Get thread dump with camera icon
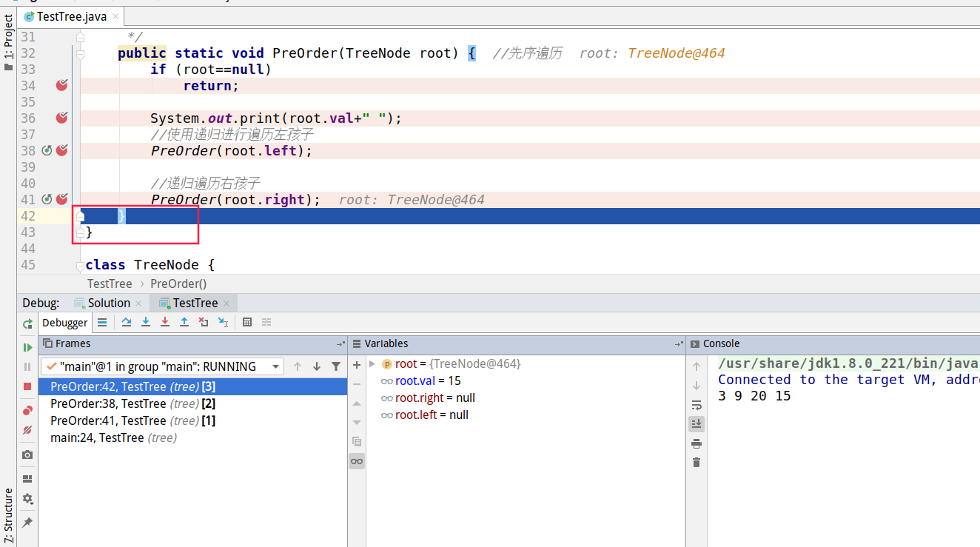980x547 pixels. tap(27, 454)
